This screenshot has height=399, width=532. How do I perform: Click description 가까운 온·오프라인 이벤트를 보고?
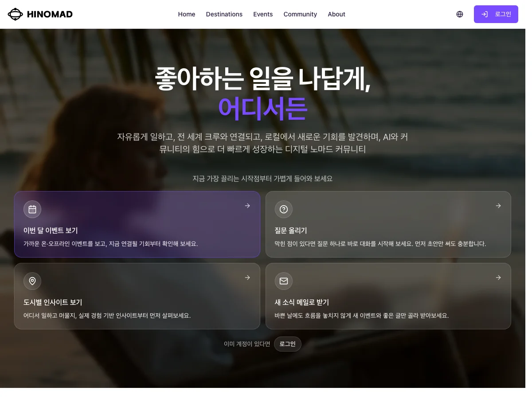(111, 244)
